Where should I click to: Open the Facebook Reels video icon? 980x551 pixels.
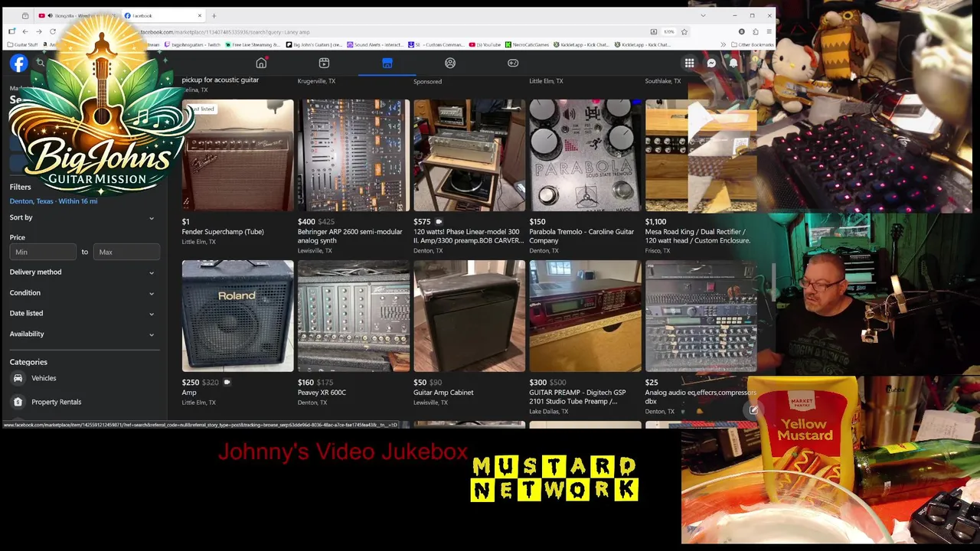coord(324,63)
